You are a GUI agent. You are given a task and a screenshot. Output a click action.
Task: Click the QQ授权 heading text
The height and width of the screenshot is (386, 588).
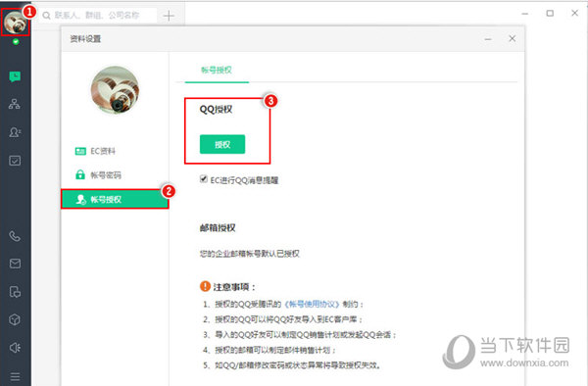tap(216, 110)
